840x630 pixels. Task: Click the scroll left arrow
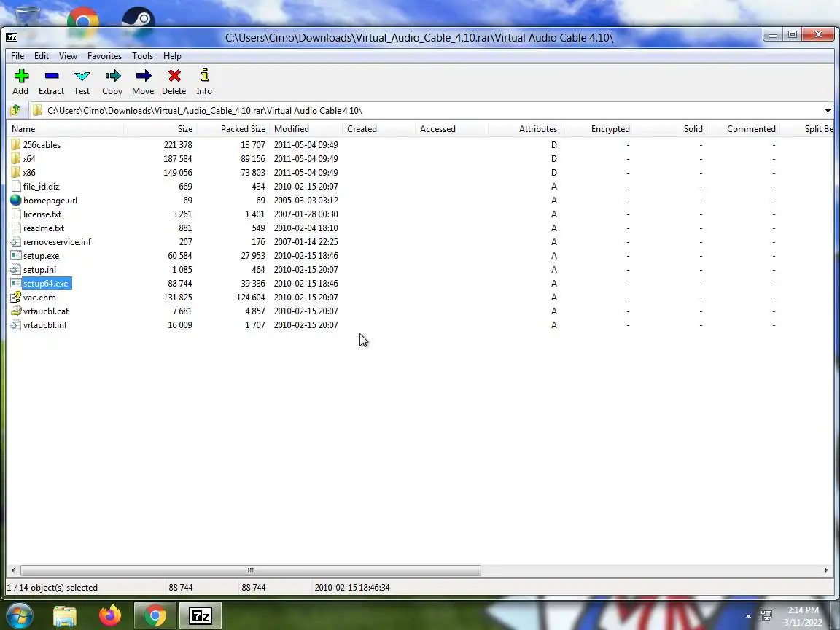point(13,570)
